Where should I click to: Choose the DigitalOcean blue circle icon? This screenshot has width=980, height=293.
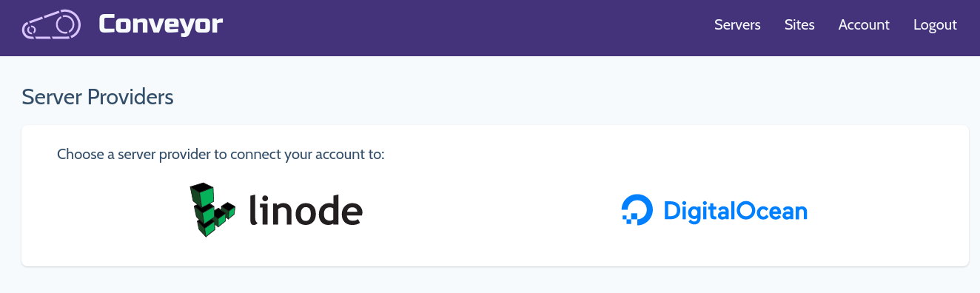(637, 210)
